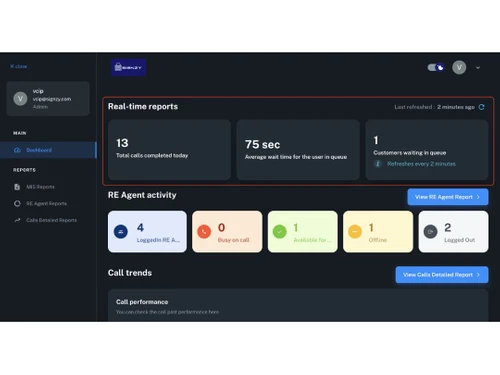Click the Call trends heading
Viewport: 500px width, 375px height.
pos(130,273)
